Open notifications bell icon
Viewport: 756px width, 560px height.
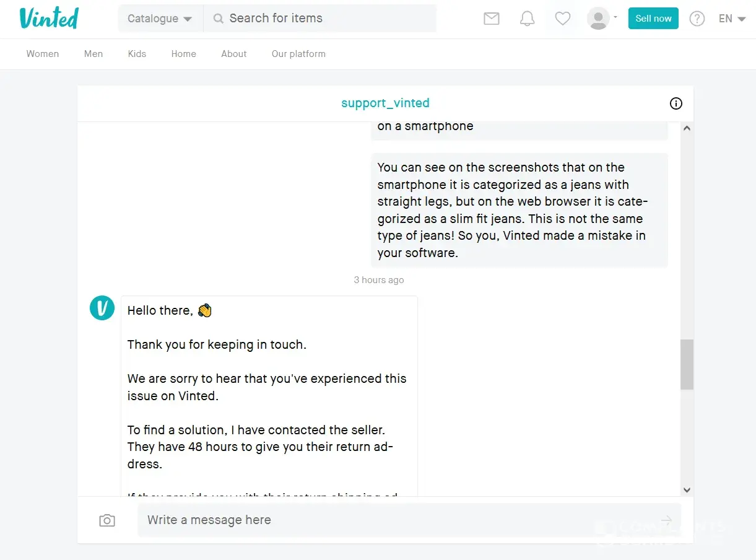(527, 19)
